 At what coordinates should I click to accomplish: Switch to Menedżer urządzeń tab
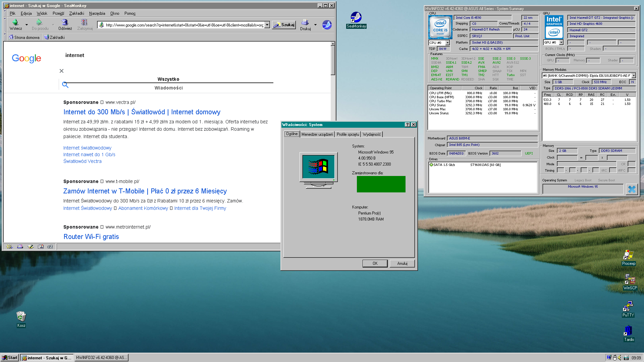pos(317,134)
